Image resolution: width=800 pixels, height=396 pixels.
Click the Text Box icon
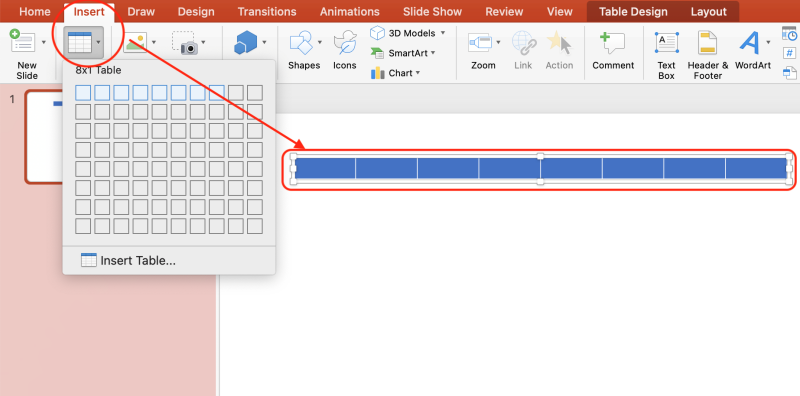[x=666, y=42]
